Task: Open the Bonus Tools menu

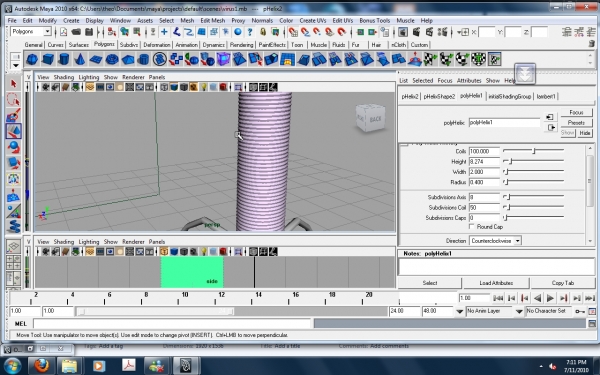Action: [375, 20]
